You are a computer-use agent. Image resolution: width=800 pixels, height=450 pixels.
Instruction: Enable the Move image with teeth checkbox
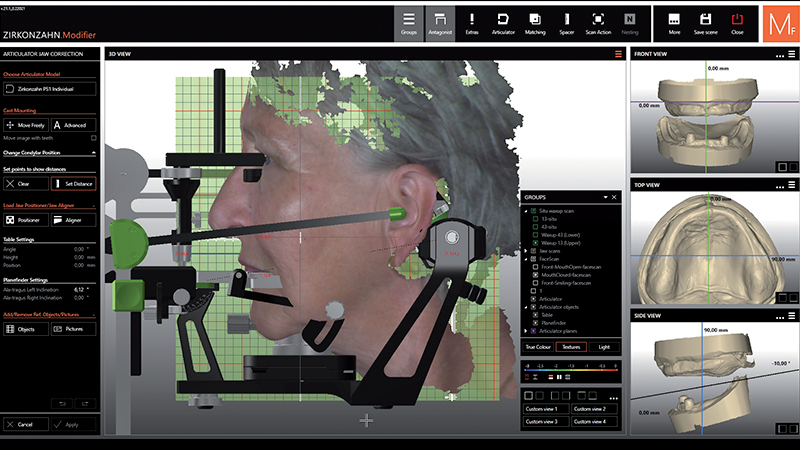coord(94,138)
